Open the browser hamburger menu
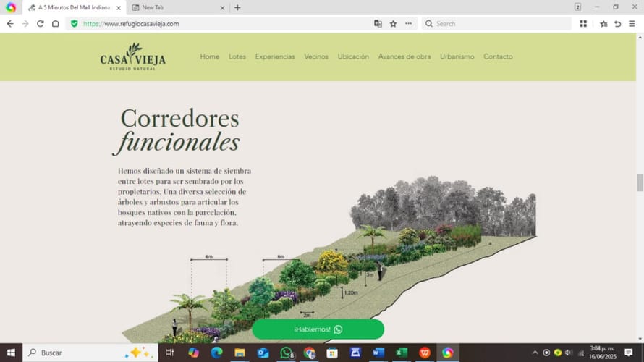The height and width of the screenshot is (362, 644). [x=632, y=24]
